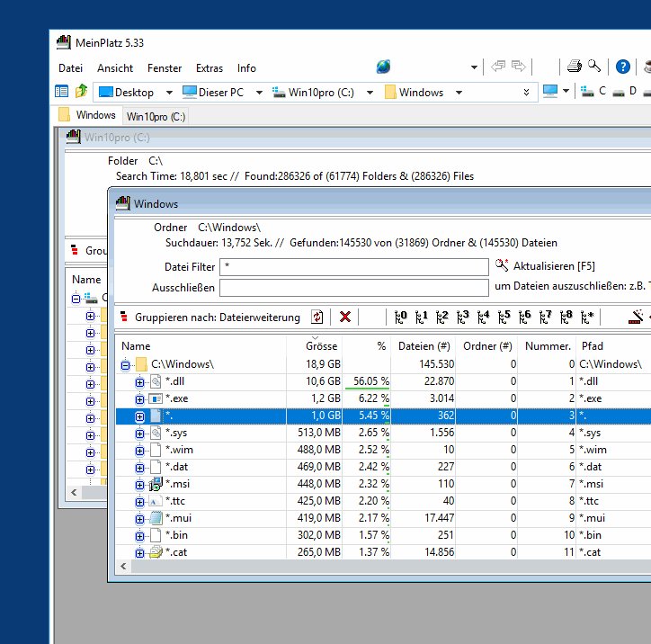Screen dimensions: 651x644
Task: Switch to the Windows tab
Action: coord(87,115)
